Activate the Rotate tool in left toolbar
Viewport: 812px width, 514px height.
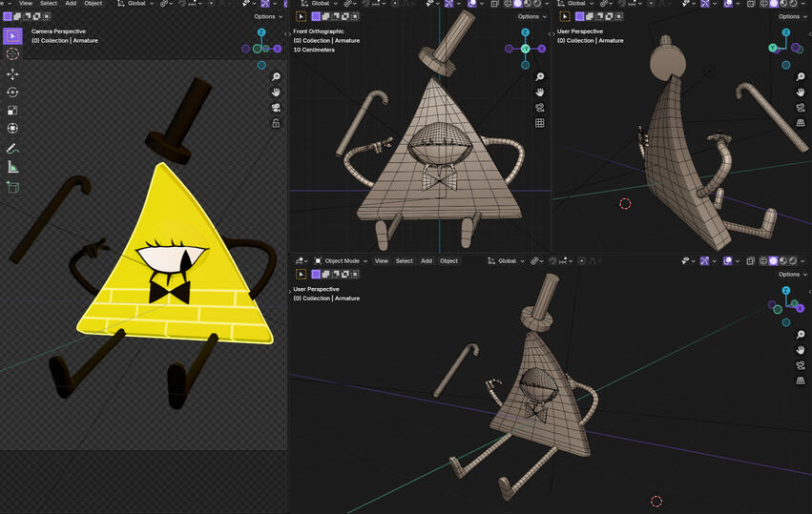(12, 93)
